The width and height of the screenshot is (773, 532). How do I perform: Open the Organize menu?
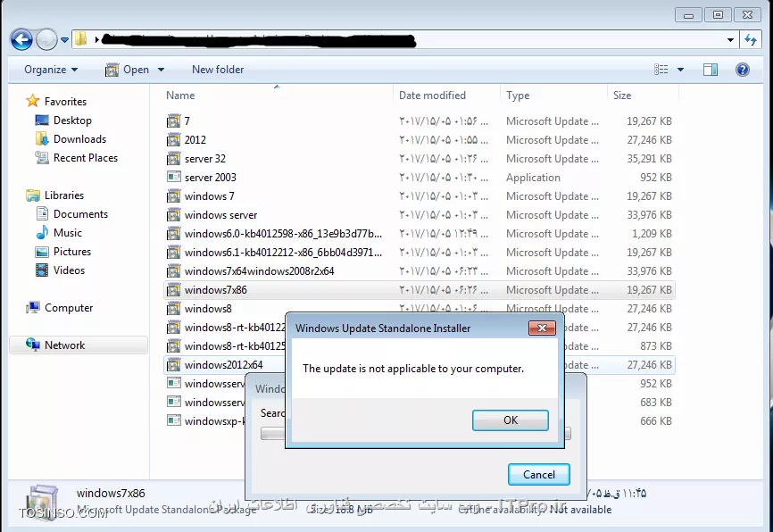[51, 70]
